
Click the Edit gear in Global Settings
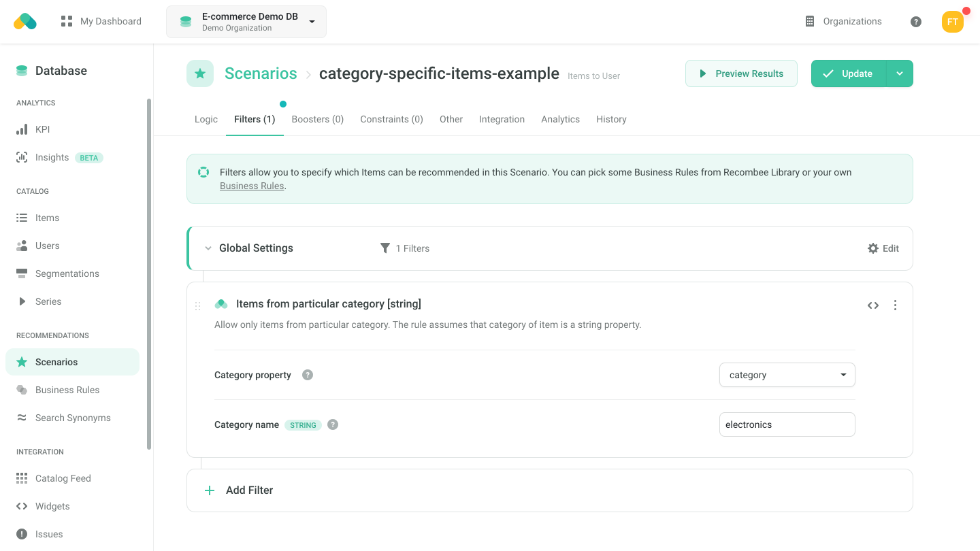click(883, 248)
